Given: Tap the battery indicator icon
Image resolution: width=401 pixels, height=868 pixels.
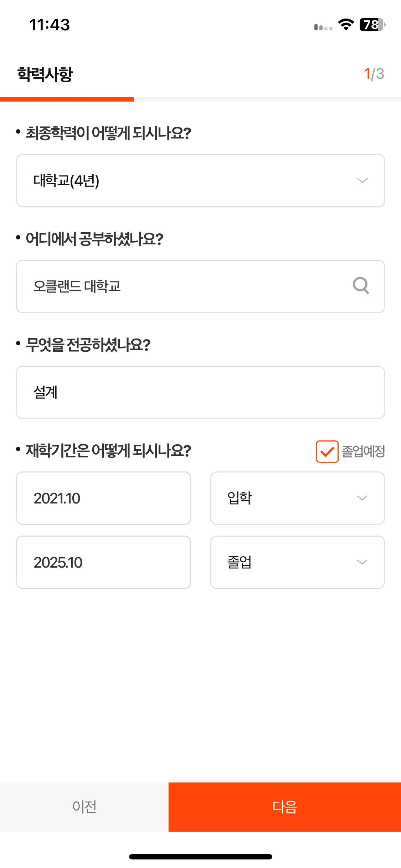Looking at the screenshot, I should tap(372, 25).
